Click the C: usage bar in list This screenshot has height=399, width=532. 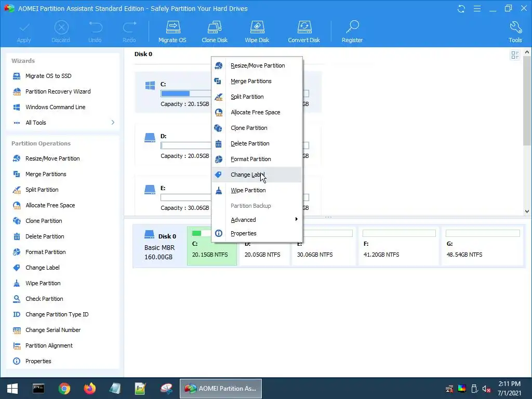pyautogui.click(x=186, y=94)
